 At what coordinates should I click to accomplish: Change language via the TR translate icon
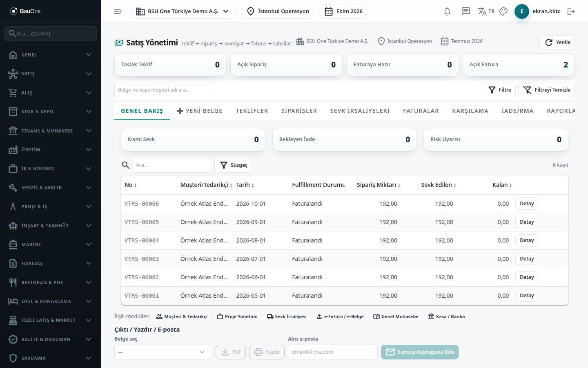point(486,11)
